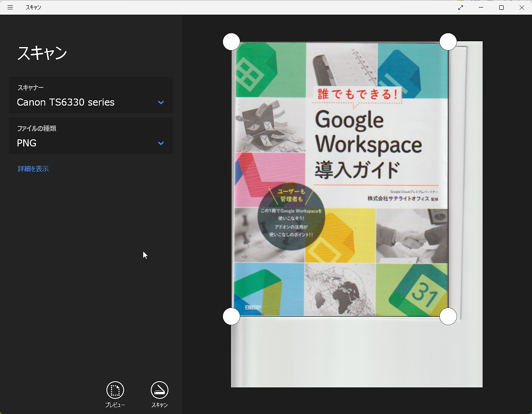532x414 pixels.
Task: Click the スキャン label under scan icon
Action: click(160, 405)
